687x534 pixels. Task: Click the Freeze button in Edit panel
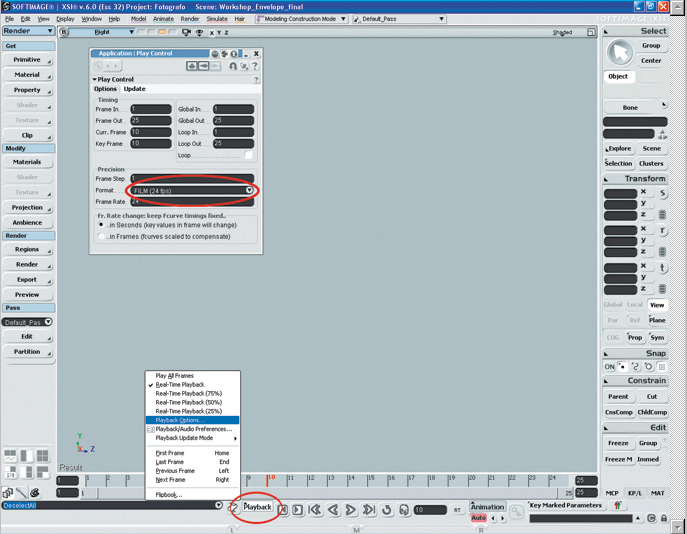(618, 443)
